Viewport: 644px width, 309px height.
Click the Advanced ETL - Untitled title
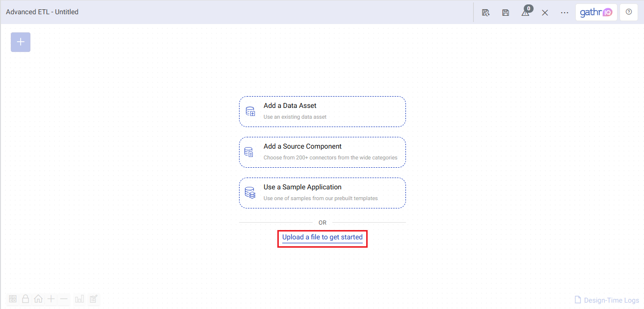[x=42, y=12]
